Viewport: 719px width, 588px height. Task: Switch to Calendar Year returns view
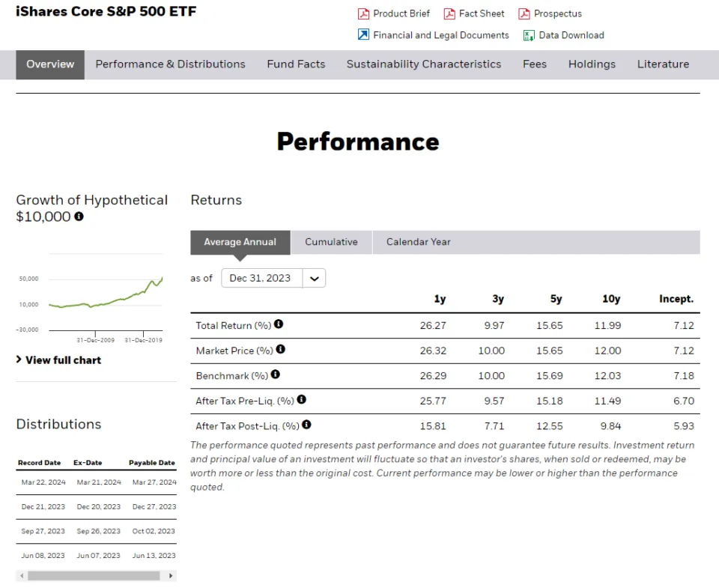(x=417, y=242)
